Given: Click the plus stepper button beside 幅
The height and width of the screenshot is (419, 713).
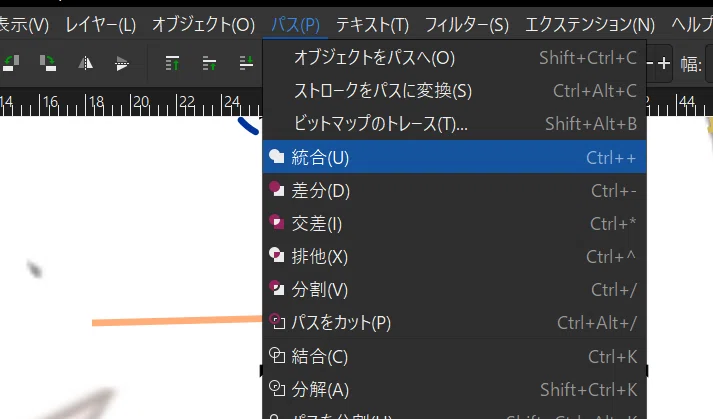Looking at the screenshot, I should [663, 63].
